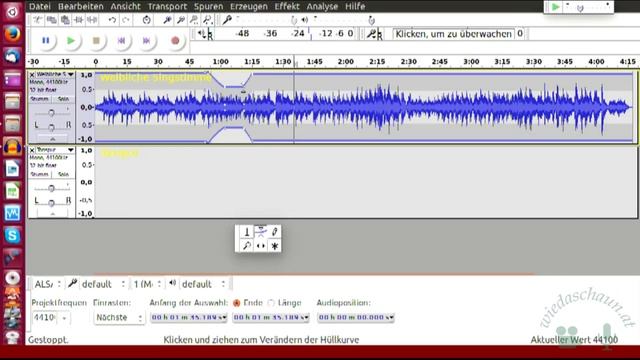Select the Selection (I-beam) tool

pyautogui.click(x=247, y=232)
